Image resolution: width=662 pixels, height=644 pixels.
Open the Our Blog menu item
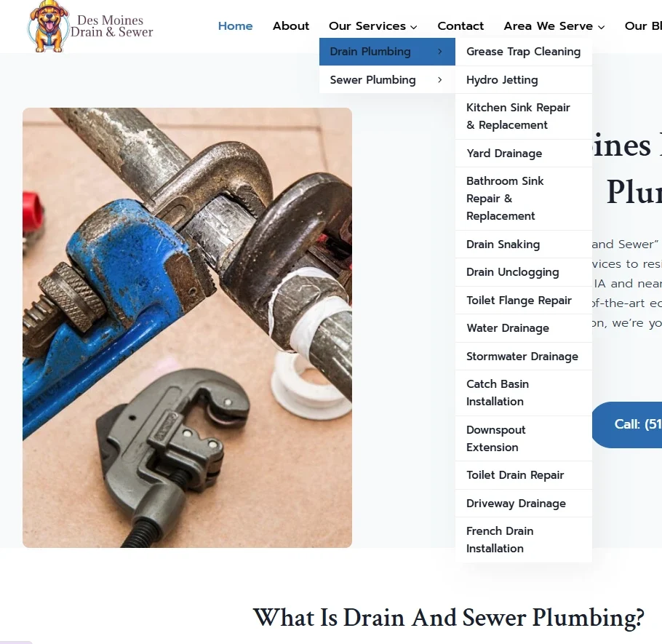pos(643,26)
